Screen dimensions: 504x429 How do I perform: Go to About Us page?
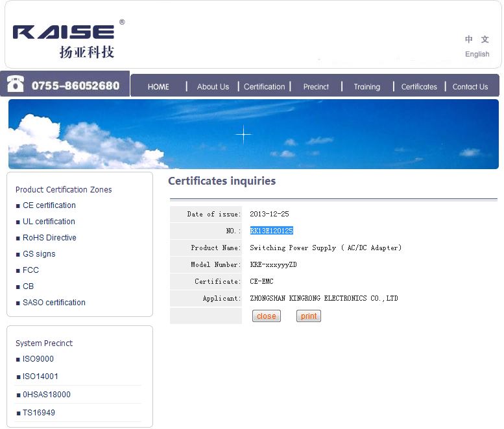[x=213, y=87]
